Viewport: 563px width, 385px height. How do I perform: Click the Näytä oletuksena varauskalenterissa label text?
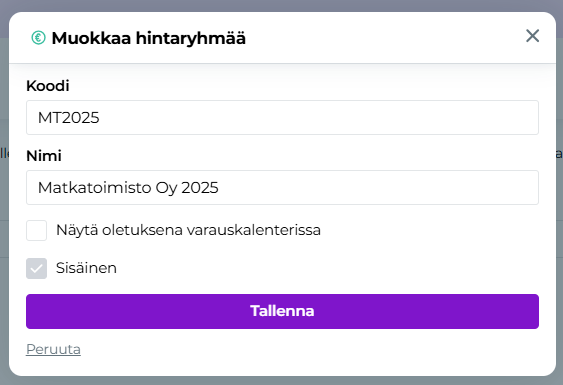[x=188, y=230]
